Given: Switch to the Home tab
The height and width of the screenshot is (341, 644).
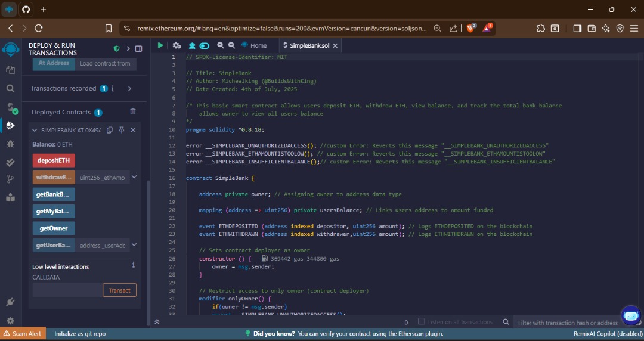Looking at the screenshot, I should tap(254, 45).
